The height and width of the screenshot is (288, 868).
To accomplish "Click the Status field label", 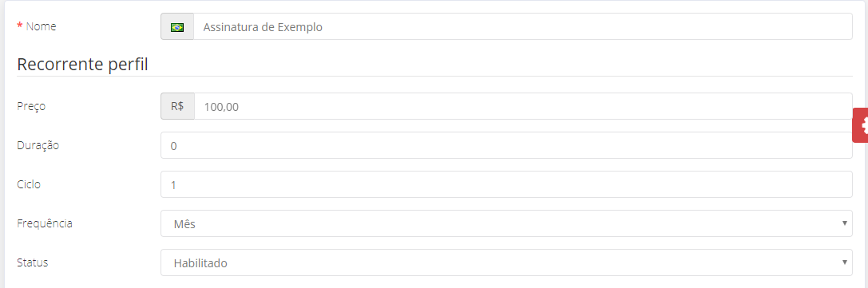I will pyautogui.click(x=33, y=262).
